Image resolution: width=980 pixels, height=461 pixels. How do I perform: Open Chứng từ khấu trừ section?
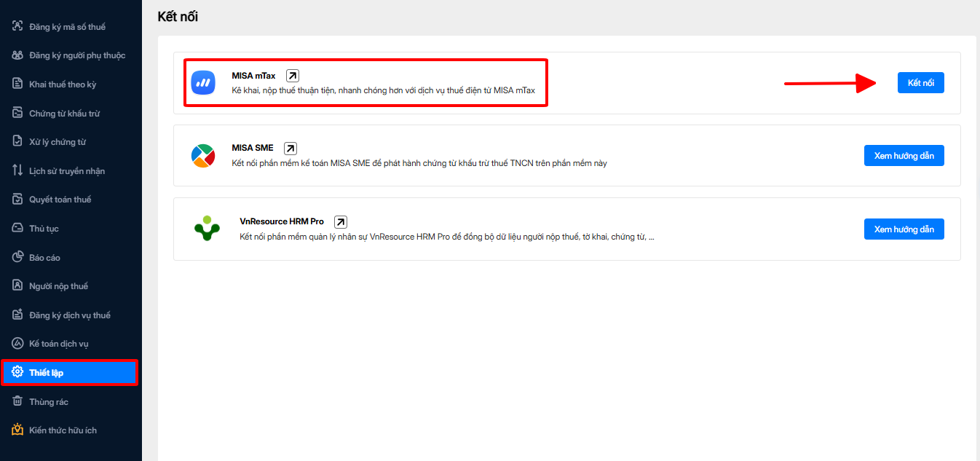[71, 113]
